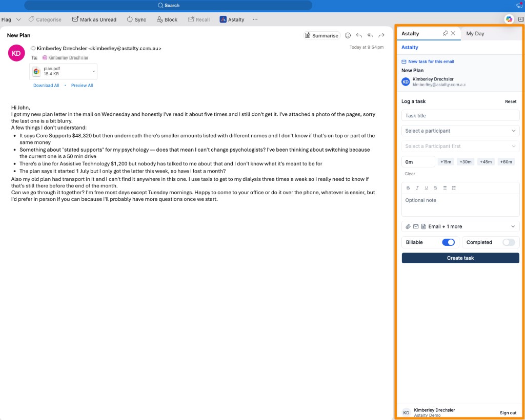The height and width of the screenshot is (420, 525).
Task: Click New task for this email
Action: tap(428, 61)
